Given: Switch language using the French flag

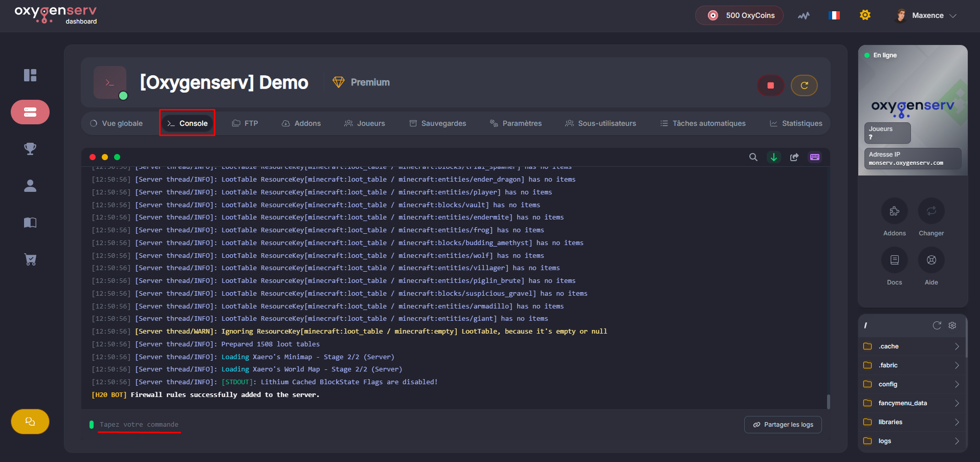Looking at the screenshot, I should click(x=834, y=15).
